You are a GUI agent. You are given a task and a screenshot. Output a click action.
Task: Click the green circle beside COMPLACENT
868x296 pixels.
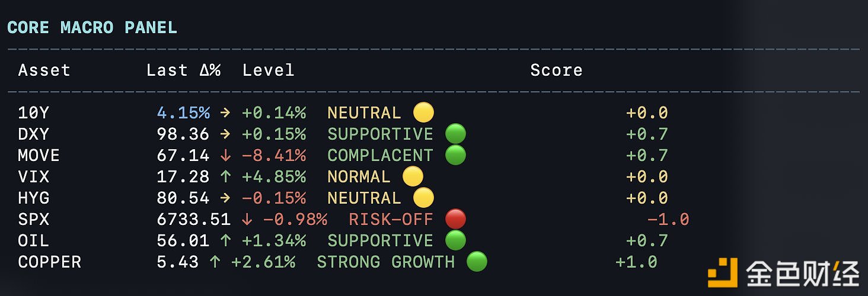click(x=455, y=155)
